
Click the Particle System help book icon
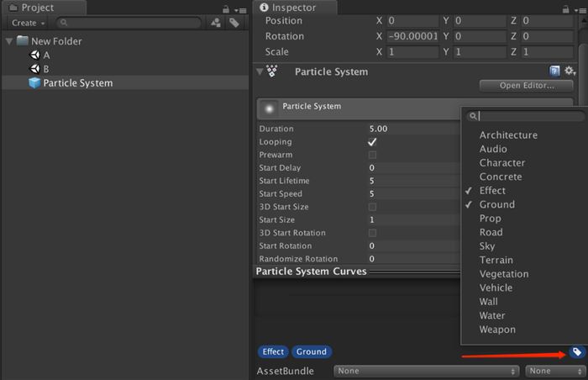coord(555,72)
